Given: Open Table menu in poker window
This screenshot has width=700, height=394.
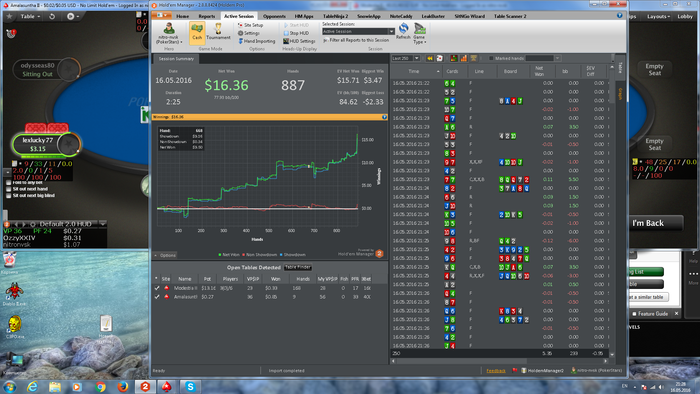Looking at the screenshot, I should click(30, 17).
